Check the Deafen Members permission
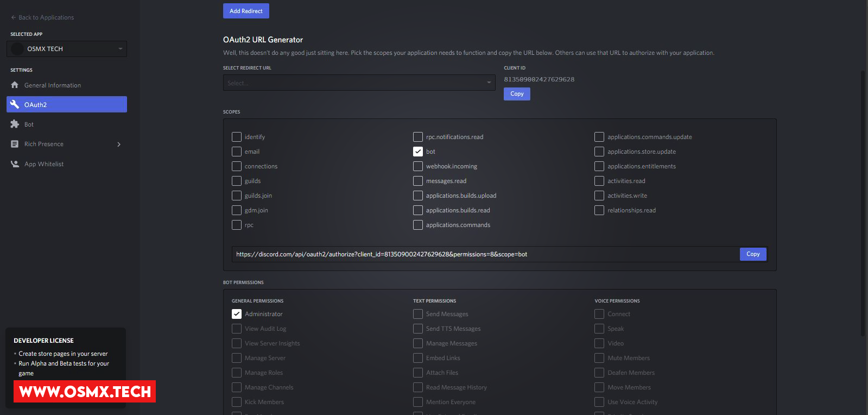Viewport: 868px width, 415px height. point(599,373)
